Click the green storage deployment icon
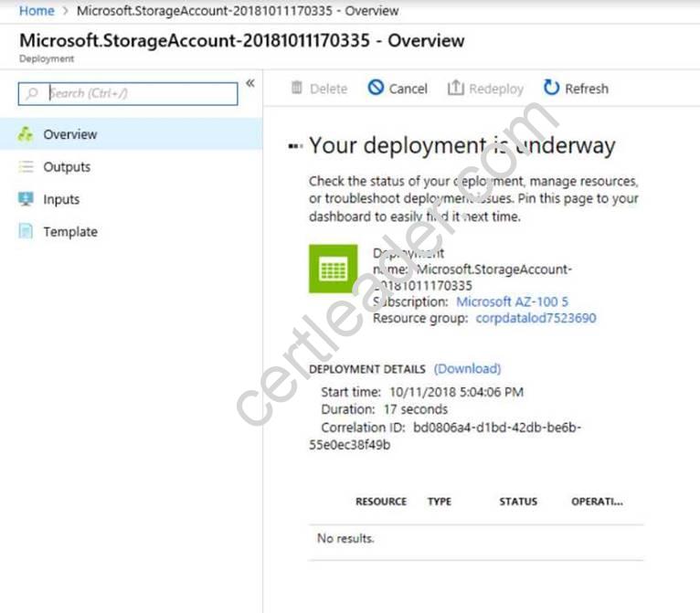 [333, 269]
